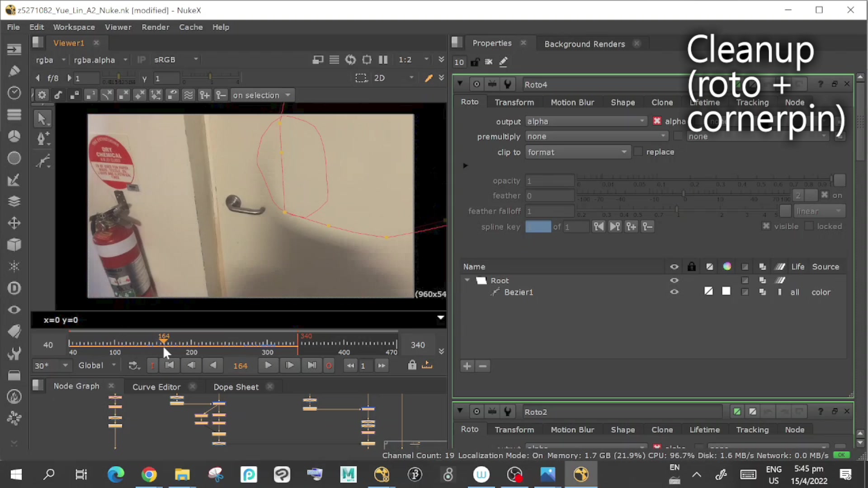Select the arrow Select tool

click(x=42, y=119)
